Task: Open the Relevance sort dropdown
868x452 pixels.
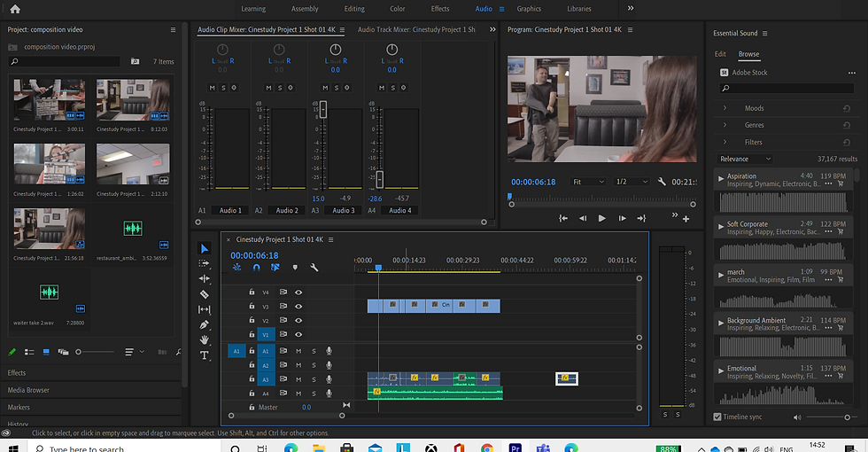Action: [744, 159]
